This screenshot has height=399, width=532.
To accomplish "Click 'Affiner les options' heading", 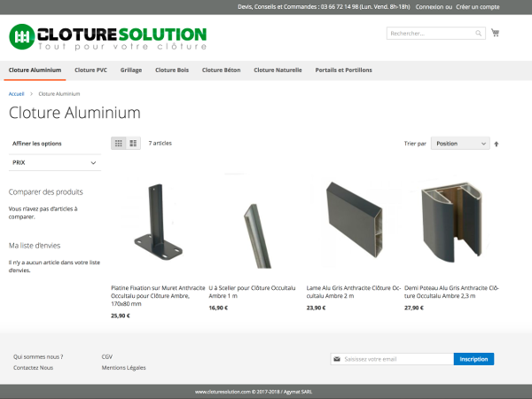I will [x=37, y=144].
